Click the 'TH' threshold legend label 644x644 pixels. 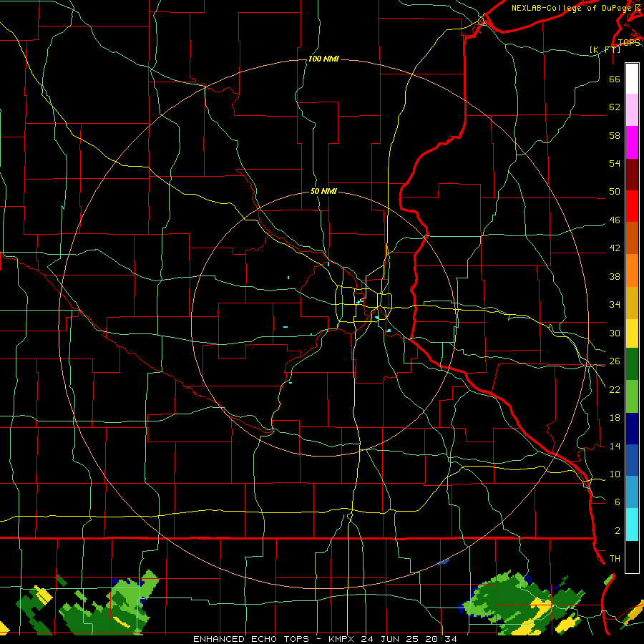[x=615, y=559]
